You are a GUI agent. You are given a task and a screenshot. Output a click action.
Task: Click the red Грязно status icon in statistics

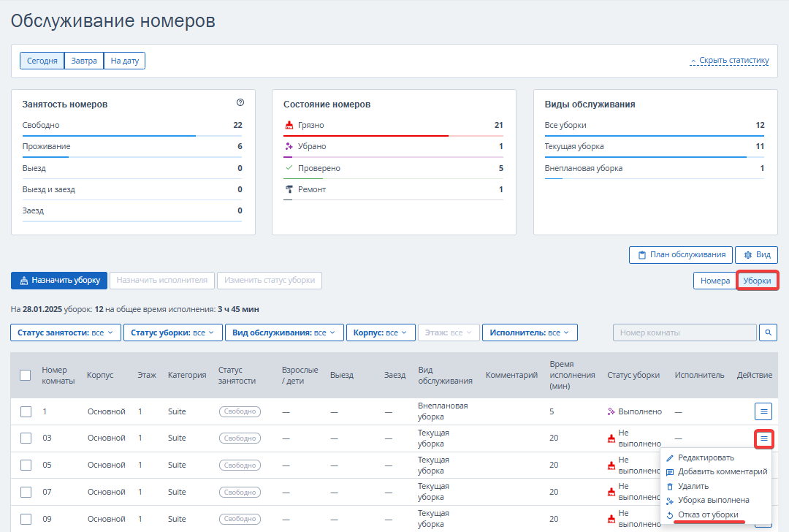[289, 125]
